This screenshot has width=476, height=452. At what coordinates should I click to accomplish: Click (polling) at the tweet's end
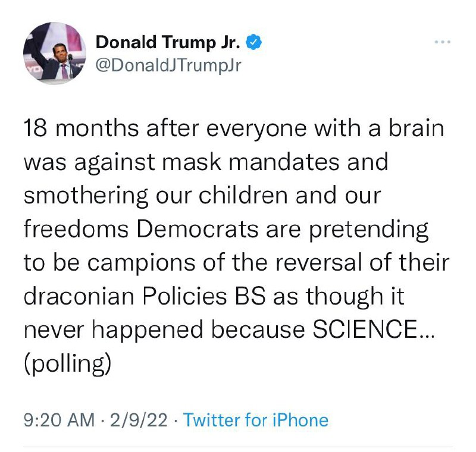coord(67,363)
